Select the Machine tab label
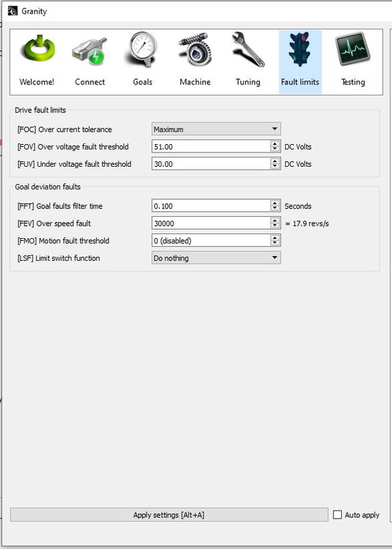392x549 pixels. pos(195,82)
